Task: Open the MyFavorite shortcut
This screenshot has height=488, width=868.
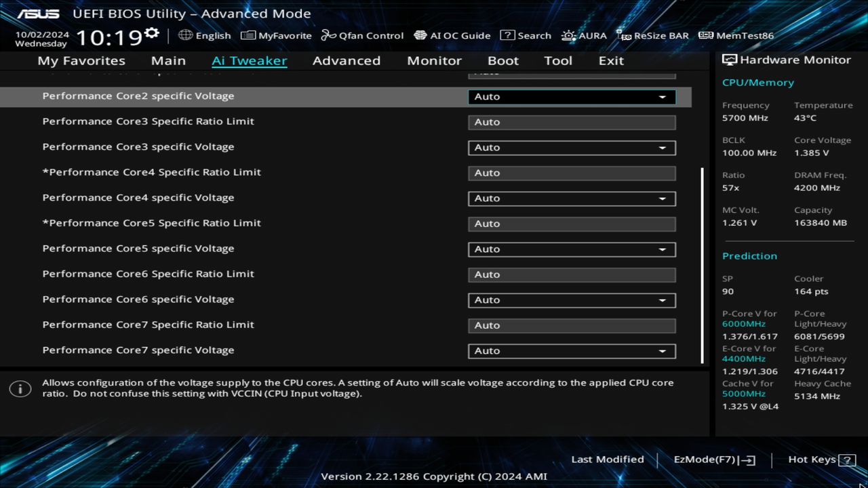Action: [x=276, y=35]
